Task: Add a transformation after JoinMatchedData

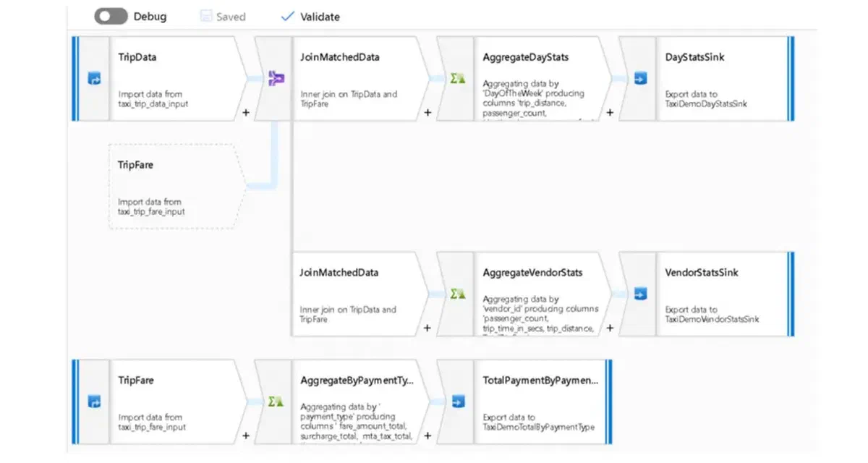Action: tap(427, 113)
